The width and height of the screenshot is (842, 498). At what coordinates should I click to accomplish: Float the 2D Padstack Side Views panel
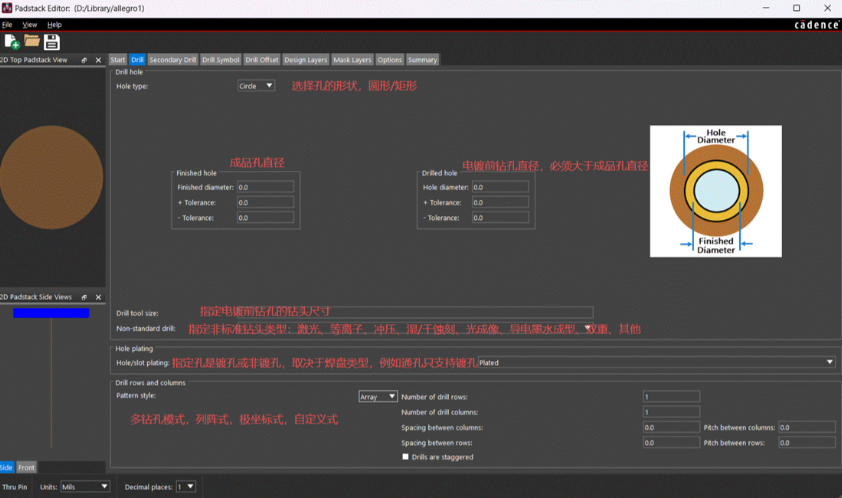point(84,297)
